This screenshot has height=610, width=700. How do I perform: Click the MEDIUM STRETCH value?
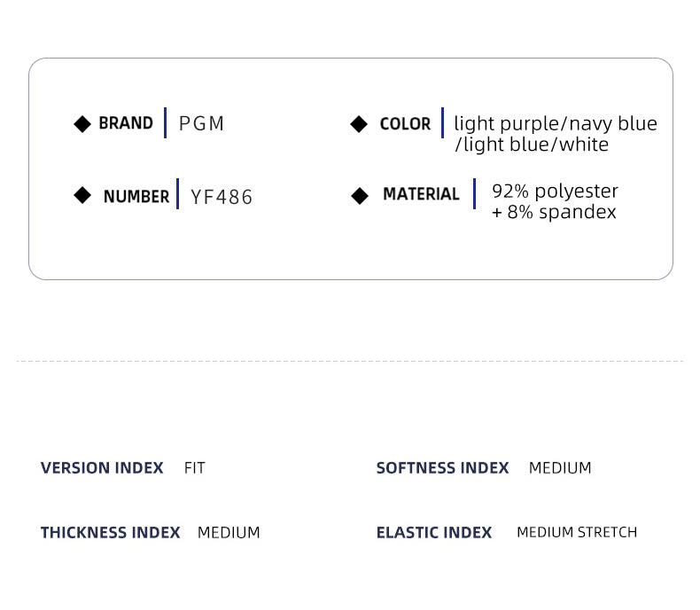577,533
